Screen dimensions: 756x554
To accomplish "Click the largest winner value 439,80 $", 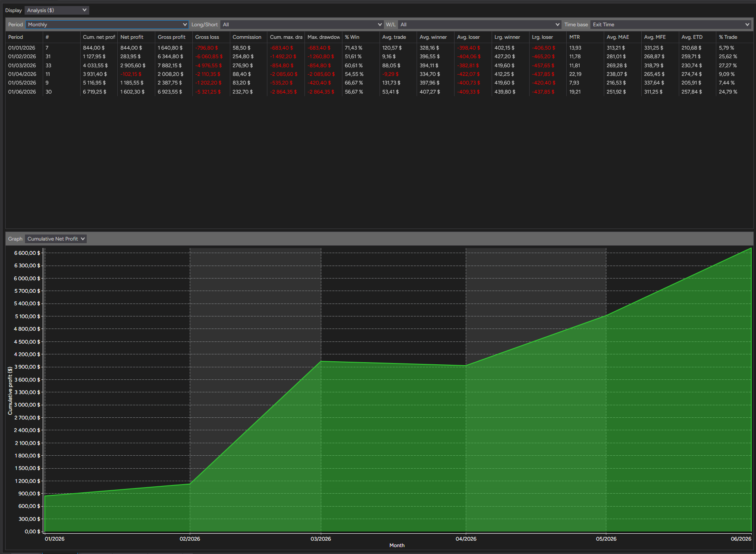I will pos(505,92).
